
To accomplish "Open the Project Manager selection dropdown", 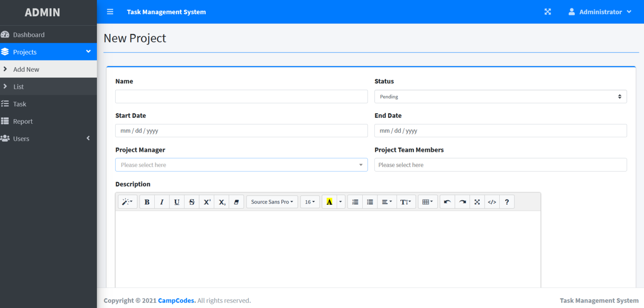I will click(x=241, y=164).
